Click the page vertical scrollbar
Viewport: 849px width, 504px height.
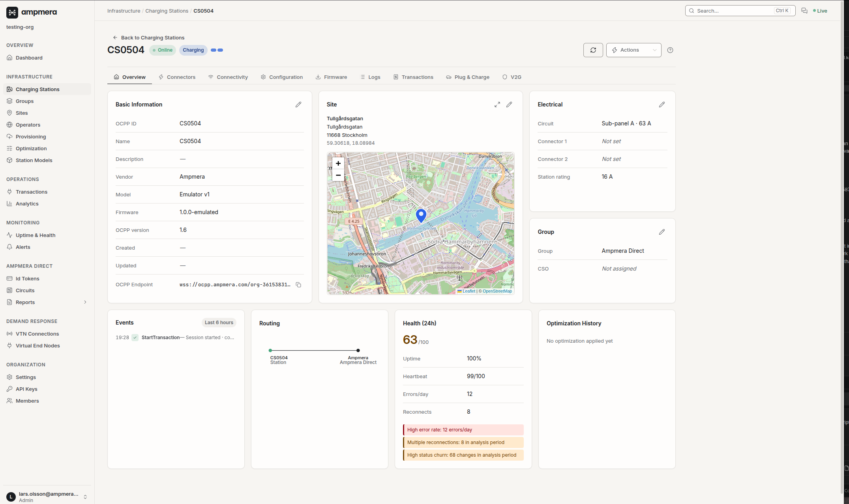coord(842,246)
